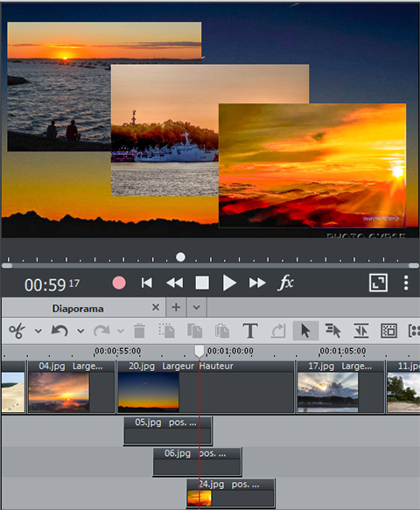
Task: Click the stretch objects mode icon
Action: (361, 331)
